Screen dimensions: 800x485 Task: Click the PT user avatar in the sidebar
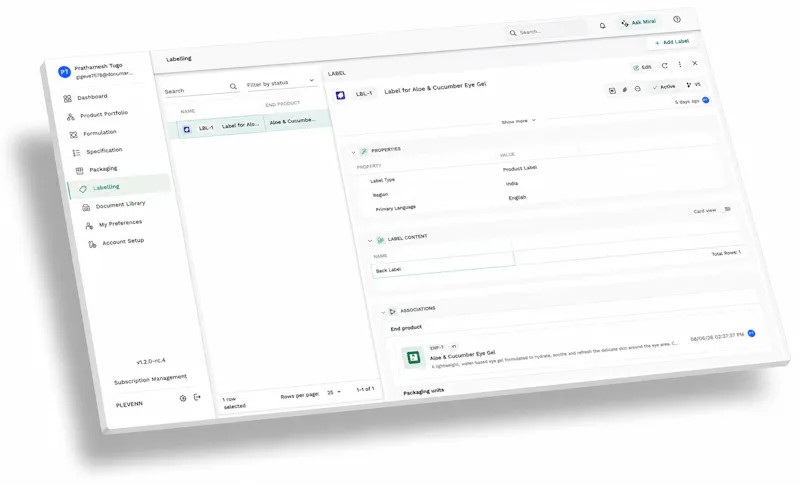[64, 72]
